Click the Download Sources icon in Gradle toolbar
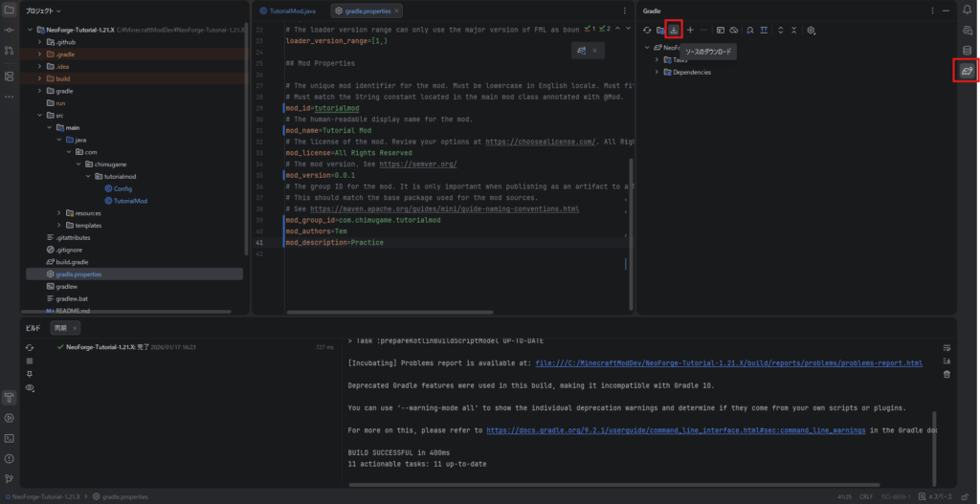This screenshot has width=980, height=504. pyautogui.click(x=674, y=31)
